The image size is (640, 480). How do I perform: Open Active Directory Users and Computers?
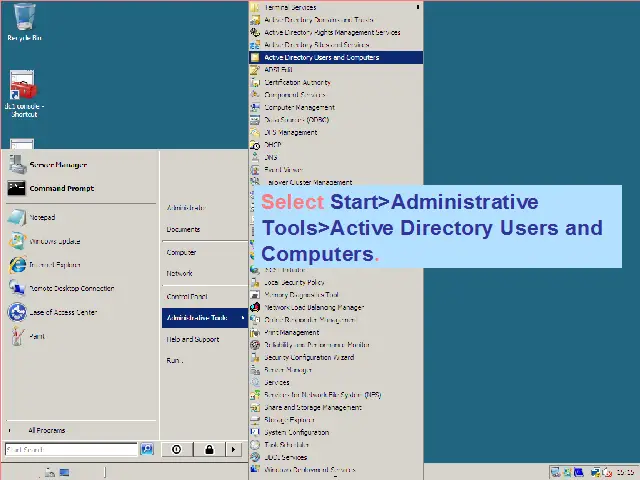tap(336, 57)
